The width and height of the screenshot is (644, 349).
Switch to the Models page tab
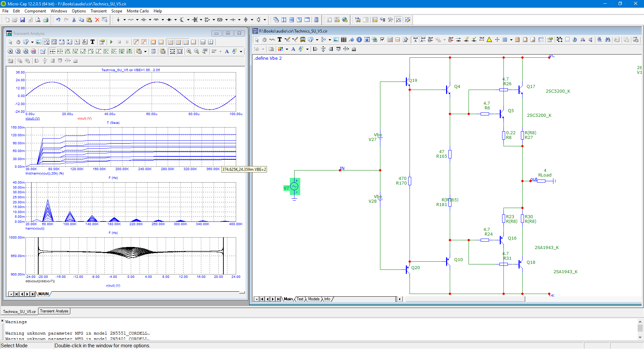click(314, 299)
